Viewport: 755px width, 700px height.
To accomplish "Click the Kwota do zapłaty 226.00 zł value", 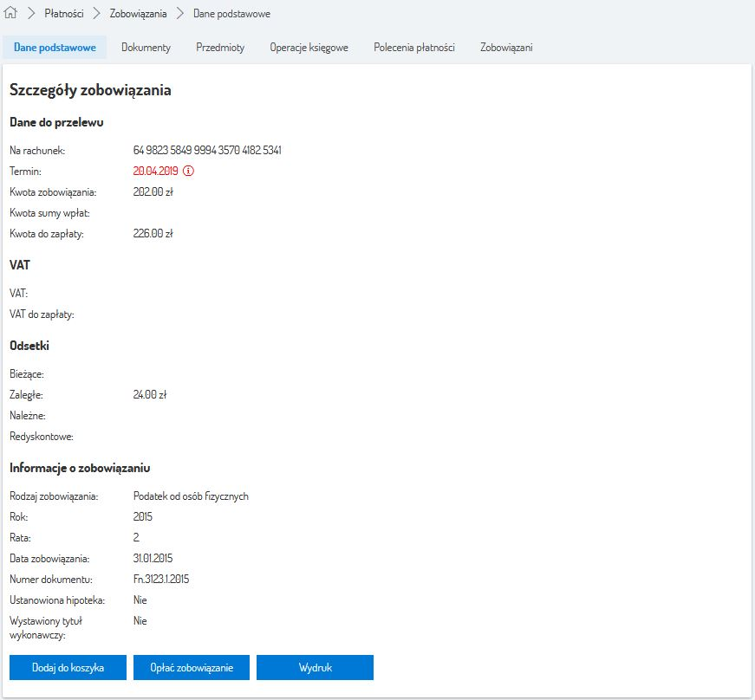I will pos(153,234).
